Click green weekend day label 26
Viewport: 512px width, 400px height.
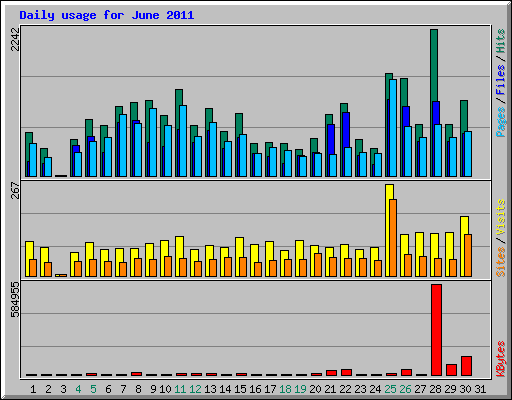(405, 389)
